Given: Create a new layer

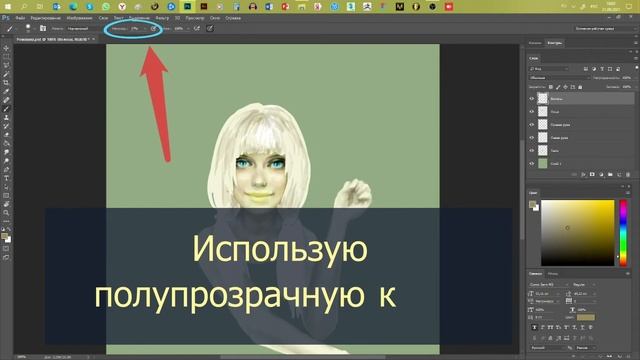Looking at the screenshot, I should coord(619,174).
